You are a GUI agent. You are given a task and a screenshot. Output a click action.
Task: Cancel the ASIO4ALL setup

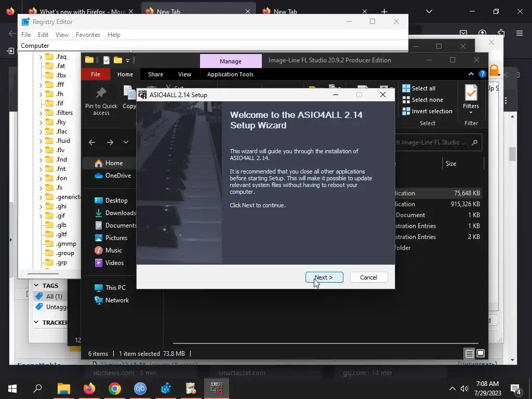(368, 277)
